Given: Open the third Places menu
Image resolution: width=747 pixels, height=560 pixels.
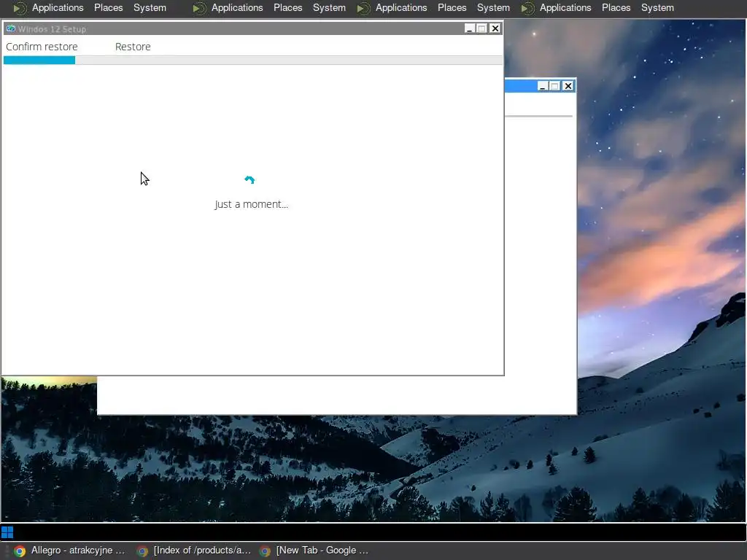Looking at the screenshot, I should (x=452, y=7).
